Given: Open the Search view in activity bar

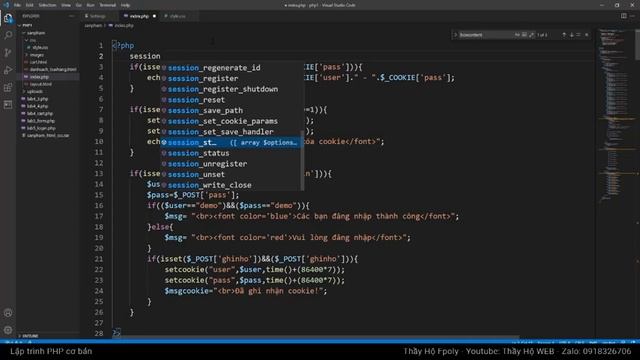Looking at the screenshot, I should click(x=8, y=36).
